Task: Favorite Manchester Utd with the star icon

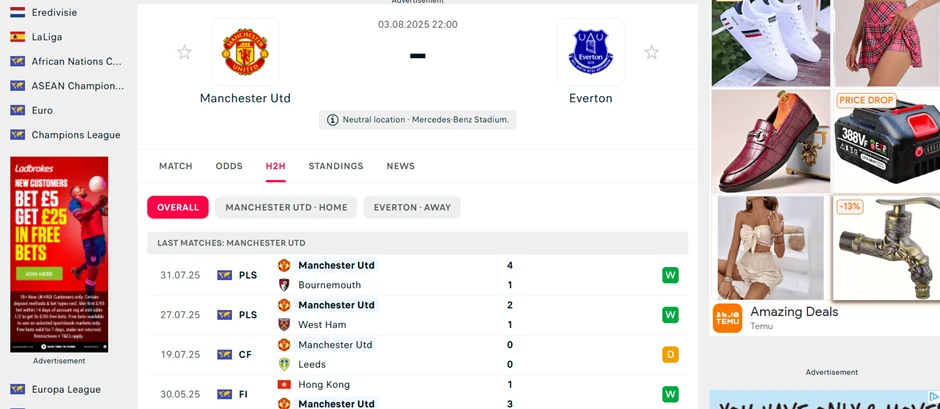Action: click(x=184, y=52)
